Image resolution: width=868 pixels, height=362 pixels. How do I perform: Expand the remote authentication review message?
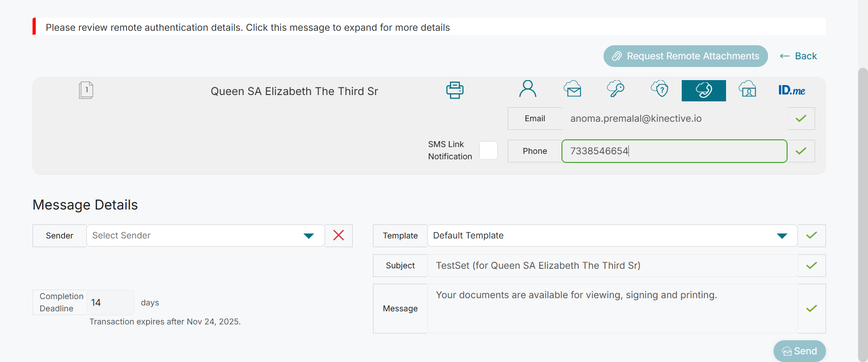point(248,28)
